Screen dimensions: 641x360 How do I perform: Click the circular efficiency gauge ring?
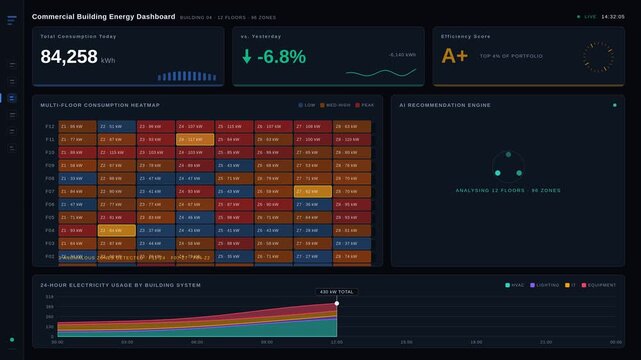pos(598,56)
